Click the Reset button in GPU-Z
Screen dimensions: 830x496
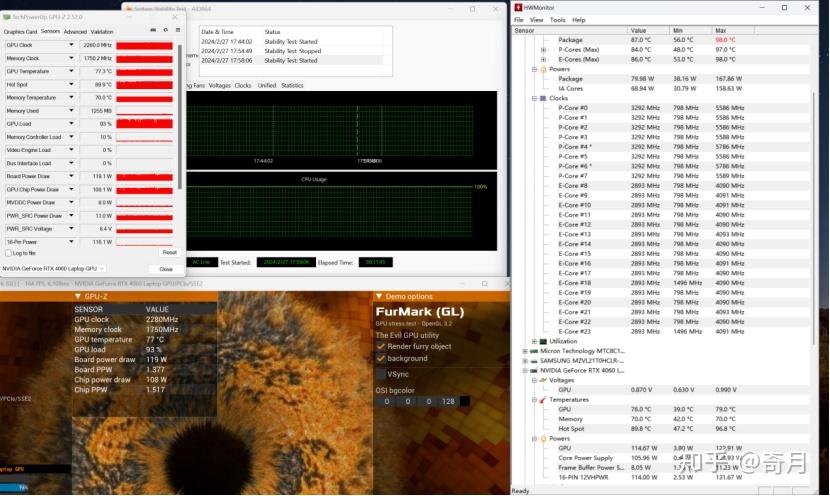169,252
